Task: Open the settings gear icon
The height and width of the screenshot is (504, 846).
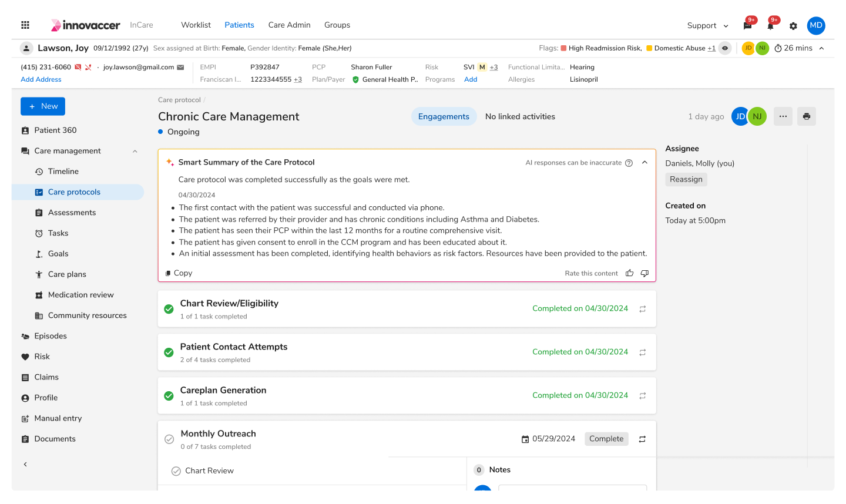Action: coord(793,26)
